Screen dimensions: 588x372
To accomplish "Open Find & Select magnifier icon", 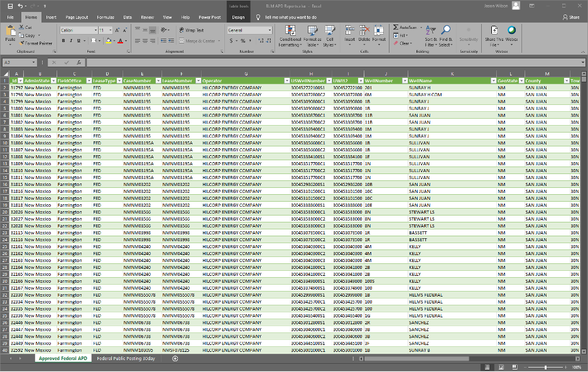I will tap(446, 30).
